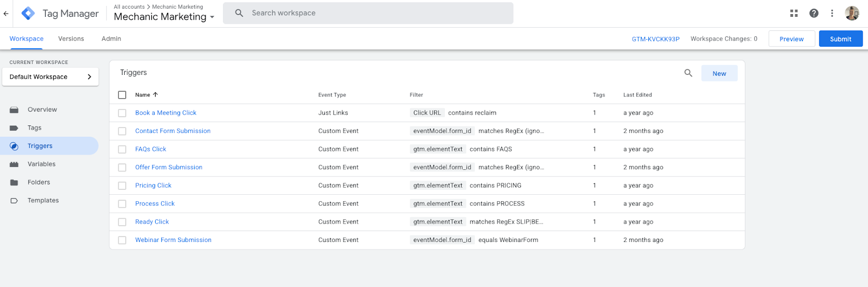Toggle the select-all triggers checkbox
This screenshot has width=868, height=287.
(x=122, y=95)
